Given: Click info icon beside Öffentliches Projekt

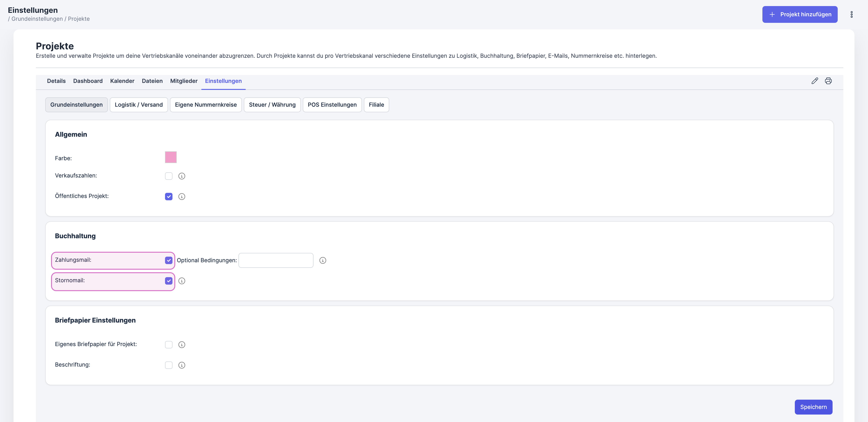Looking at the screenshot, I should click(x=182, y=197).
